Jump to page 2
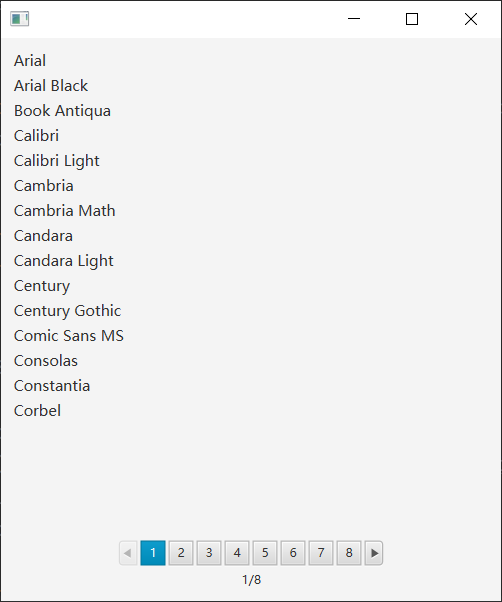This screenshot has width=502, height=602. [181, 553]
